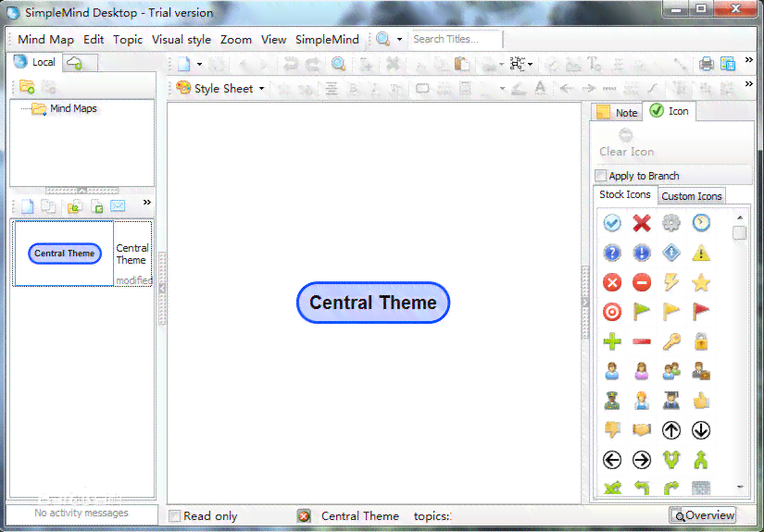This screenshot has height=532, width=764.
Task: Apply the yellow star stock icon
Action: (x=701, y=282)
